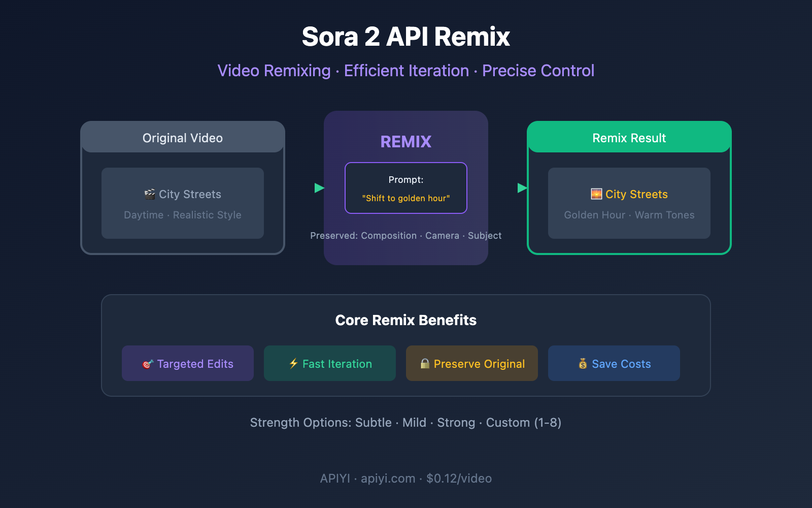Switch to the Remix Result tab
812x508 pixels.
(x=629, y=137)
